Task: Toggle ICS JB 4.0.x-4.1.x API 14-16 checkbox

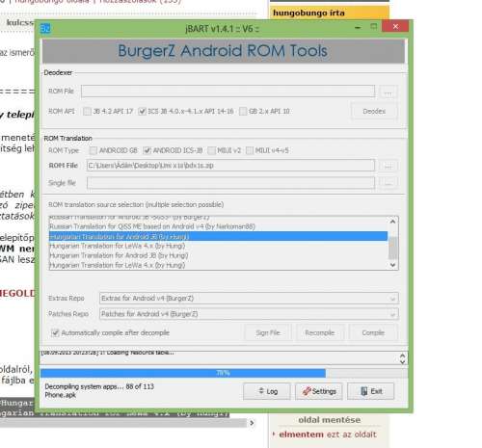Action: tap(142, 111)
